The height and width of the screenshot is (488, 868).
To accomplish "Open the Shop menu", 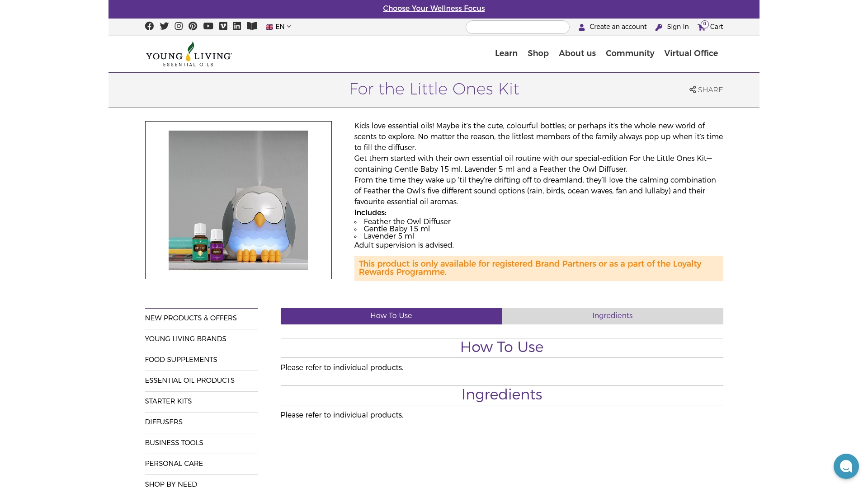I will 538,53.
